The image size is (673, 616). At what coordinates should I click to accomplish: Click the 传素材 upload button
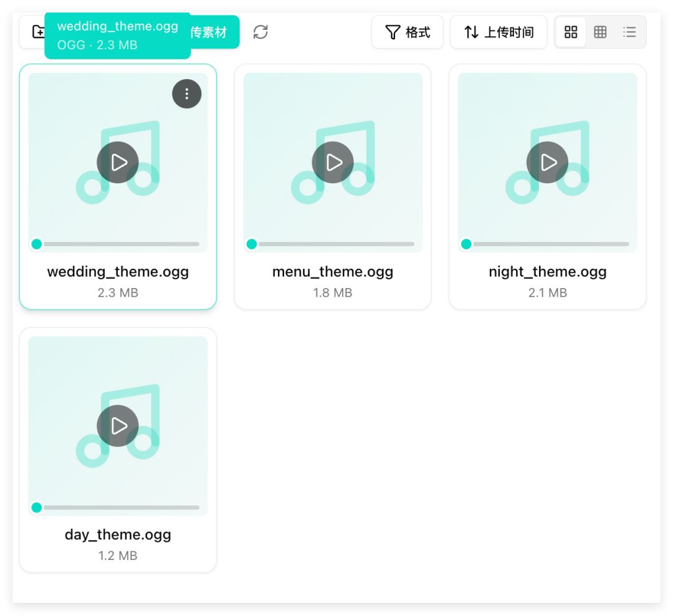(214, 32)
